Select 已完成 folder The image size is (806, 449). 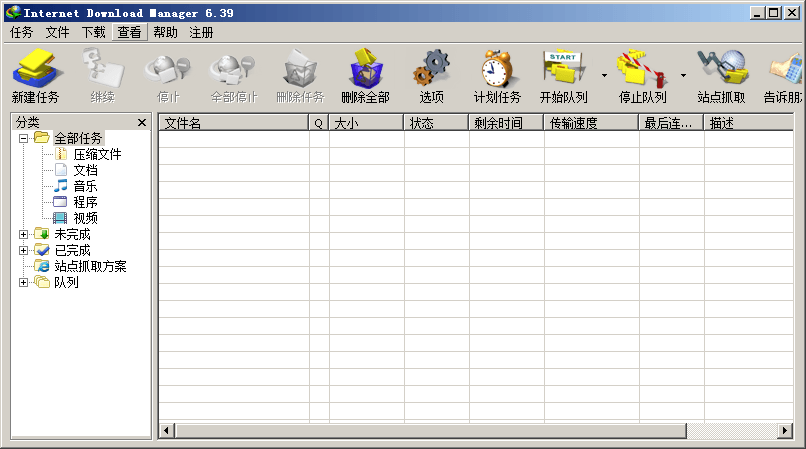coord(72,250)
